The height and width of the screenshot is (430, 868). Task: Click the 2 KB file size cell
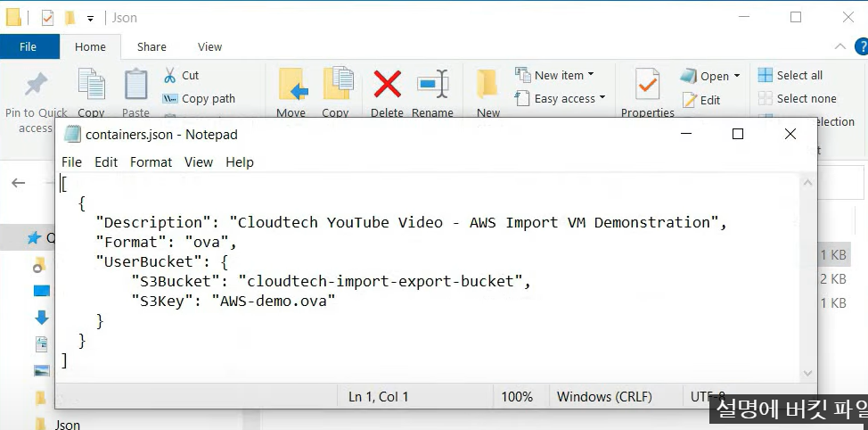click(832, 278)
